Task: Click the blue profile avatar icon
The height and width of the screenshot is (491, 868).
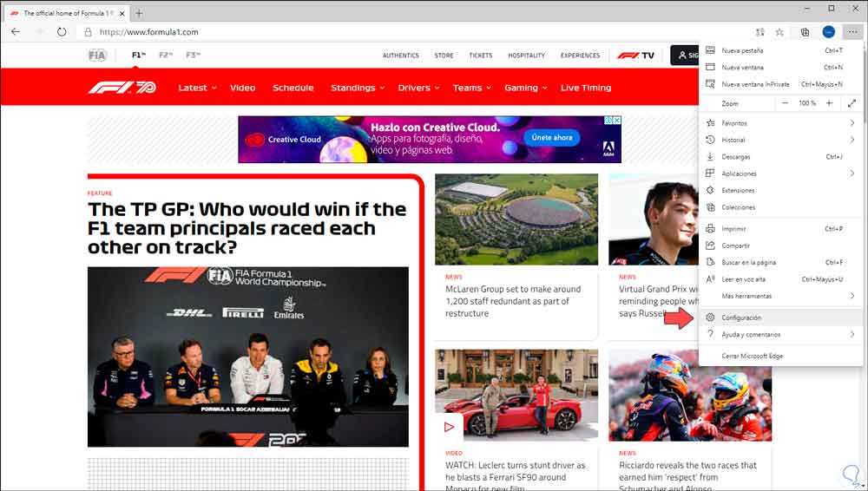Action: tap(829, 32)
